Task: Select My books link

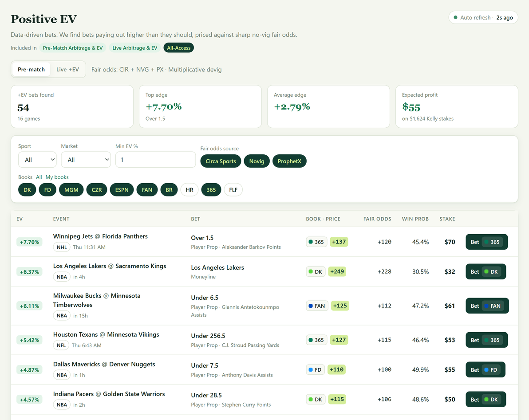Action: pyautogui.click(x=57, y=177)
